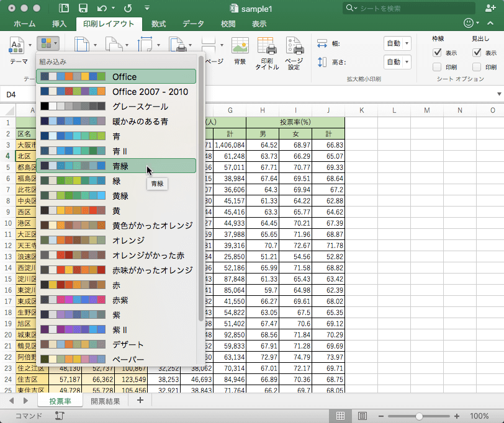Select column K header
Screen dimensions: 504x423
point(362,110)
